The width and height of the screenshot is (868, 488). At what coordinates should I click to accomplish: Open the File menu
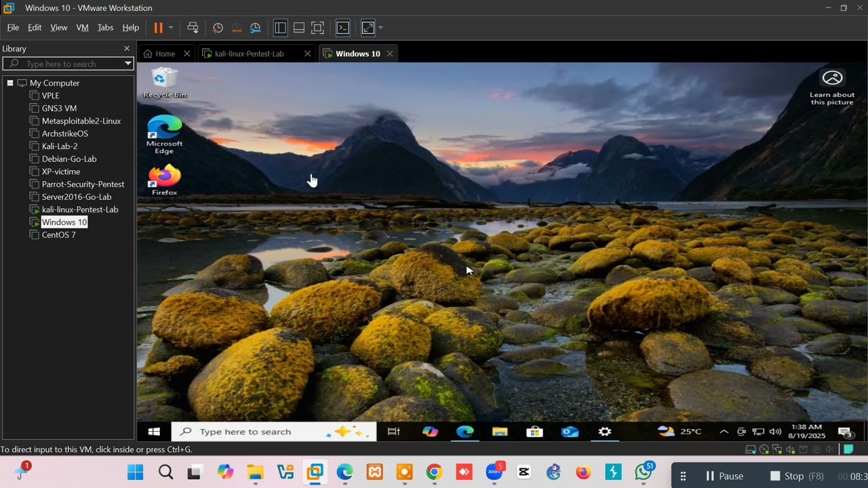click(x=13, y=28)
